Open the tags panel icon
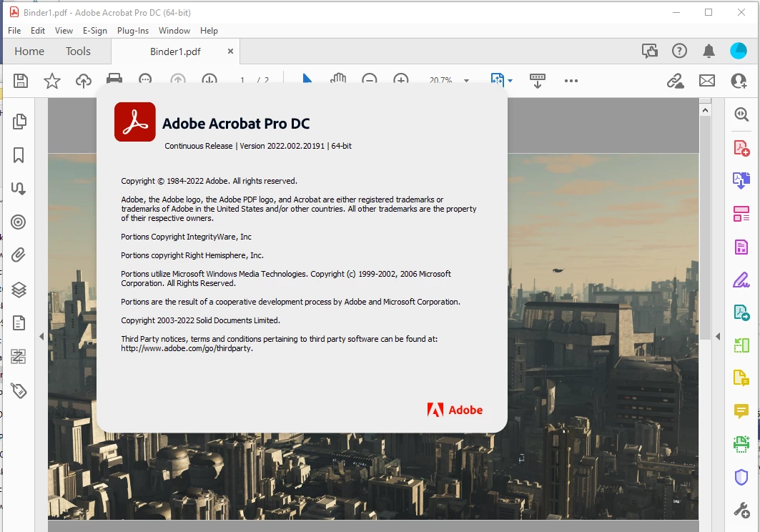 point(19,390)
